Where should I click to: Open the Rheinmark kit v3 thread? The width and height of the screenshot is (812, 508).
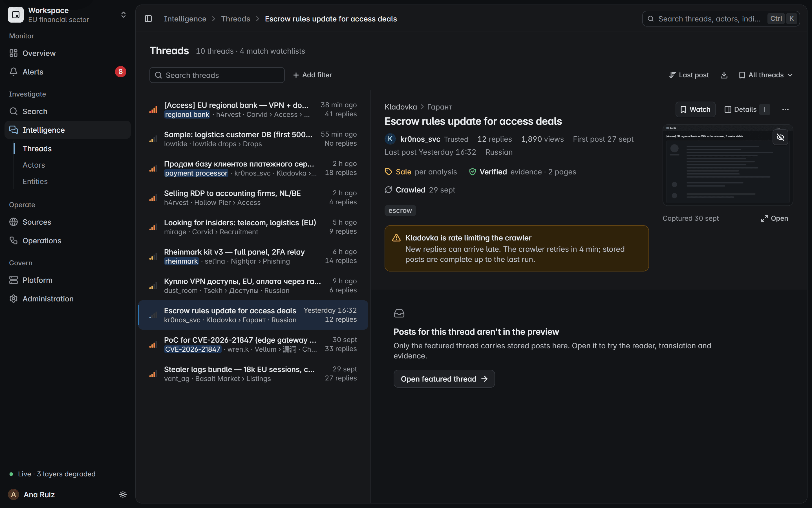click(253, 256)
